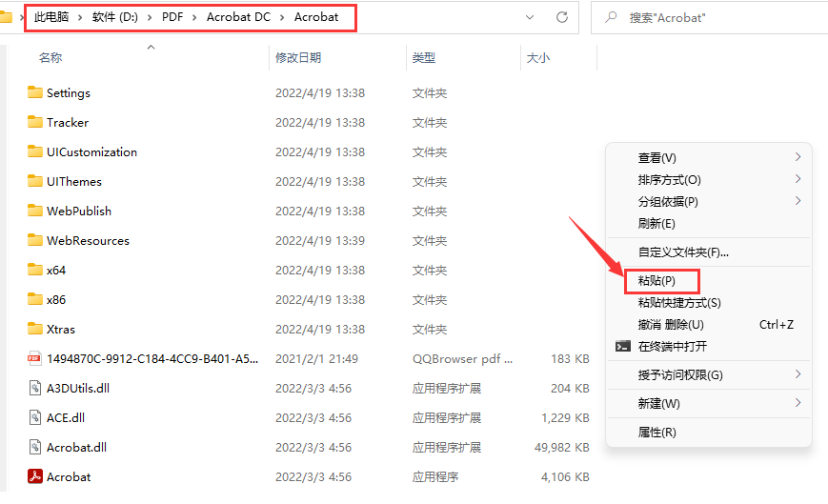The height and width of the screenshot is (504, 828).
Task: Click the 应用程序 type cell of Acrobat
Action: tap(435, 477)
